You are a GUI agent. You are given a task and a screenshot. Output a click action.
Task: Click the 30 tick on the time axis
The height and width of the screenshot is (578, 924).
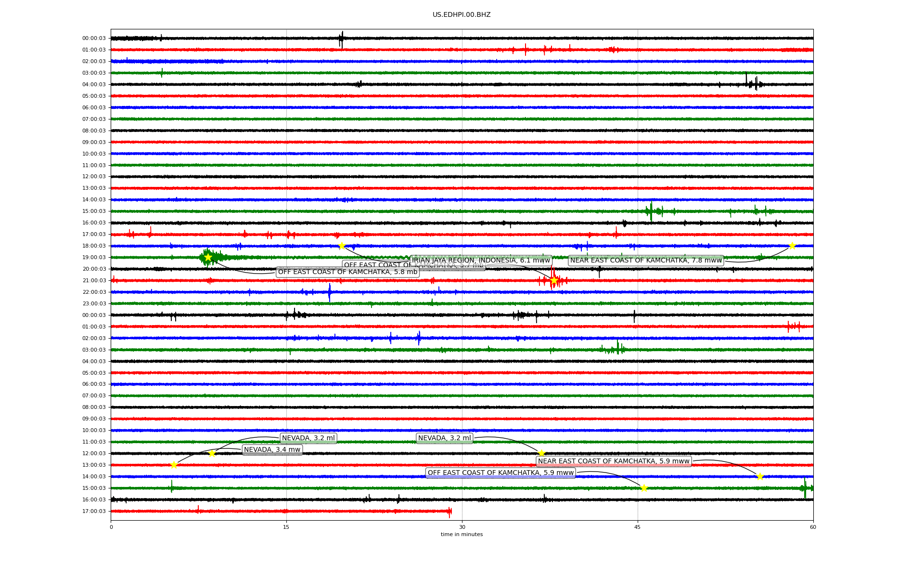tap(462, 527)
